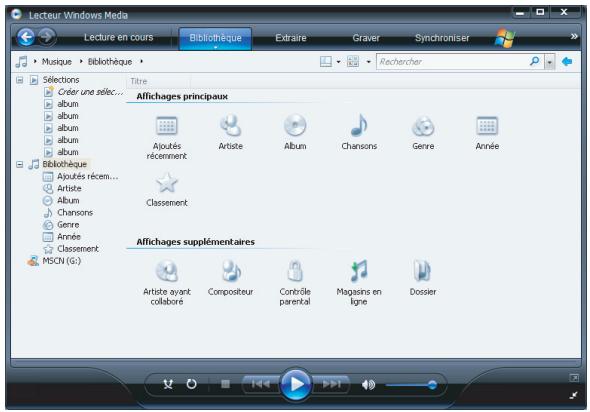
Task: Switch to the Extraire tab
Action: click(x=290, y=38)
